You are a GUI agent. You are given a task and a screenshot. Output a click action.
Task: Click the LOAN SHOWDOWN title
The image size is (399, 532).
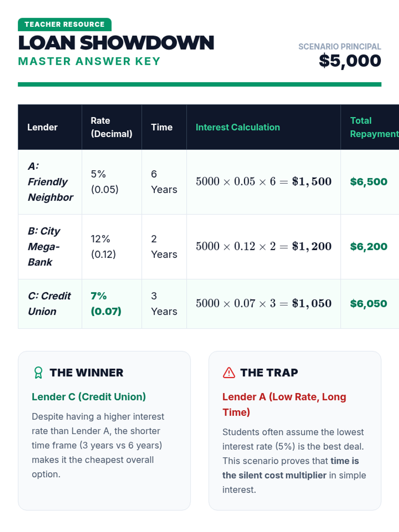click(x=116, y=43)
